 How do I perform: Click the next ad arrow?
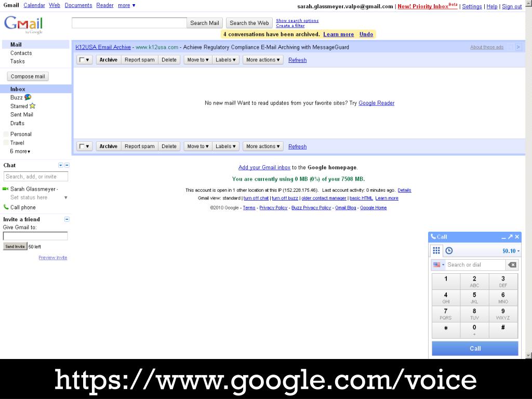518,47
